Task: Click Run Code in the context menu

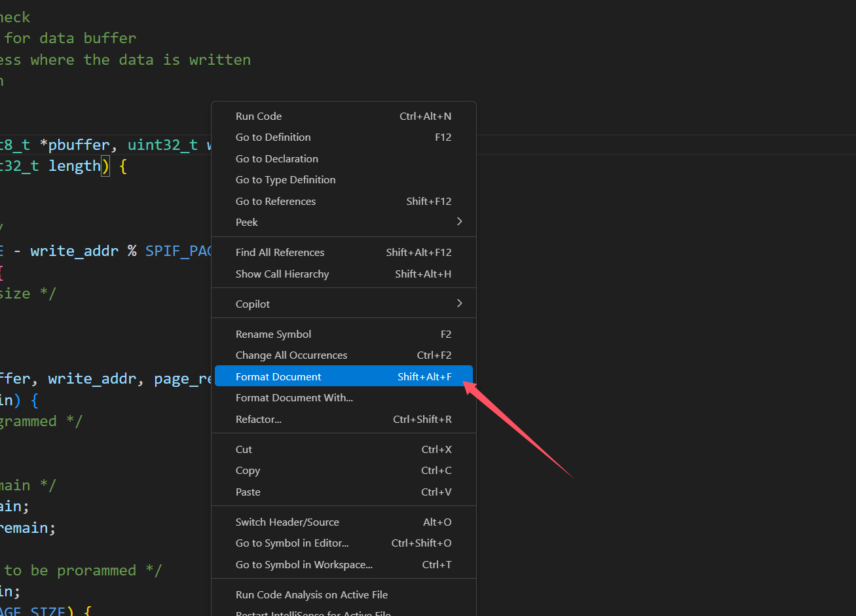Action: point(258,116)
